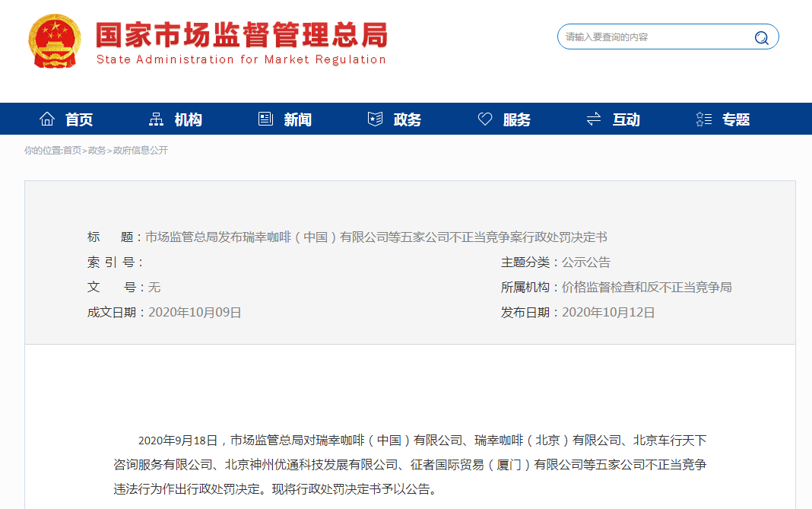Click the home house icon
Viewport: 812px width, 509px height.
(x=47, y=119)
